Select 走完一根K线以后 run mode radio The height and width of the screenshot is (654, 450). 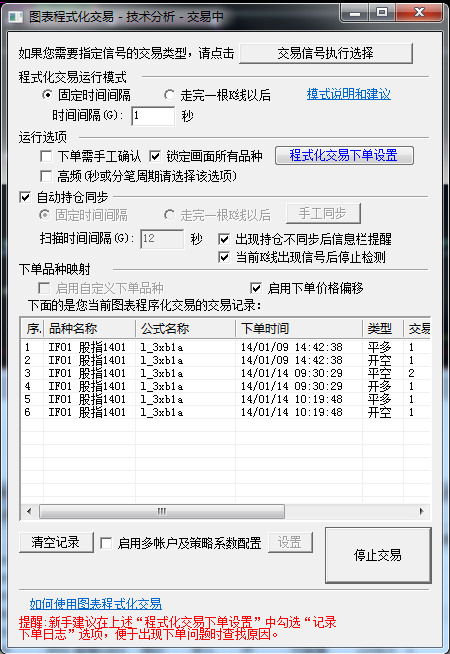169,95
